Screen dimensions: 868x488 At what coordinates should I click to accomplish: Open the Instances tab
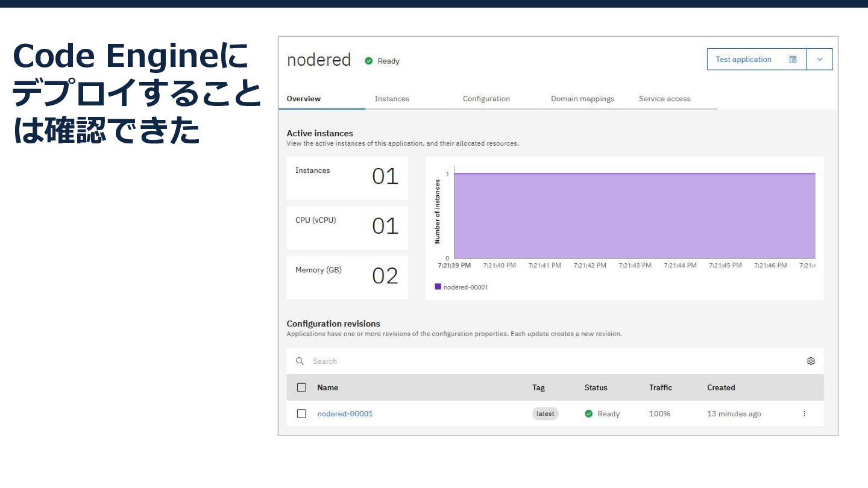(x=392, y=99)
